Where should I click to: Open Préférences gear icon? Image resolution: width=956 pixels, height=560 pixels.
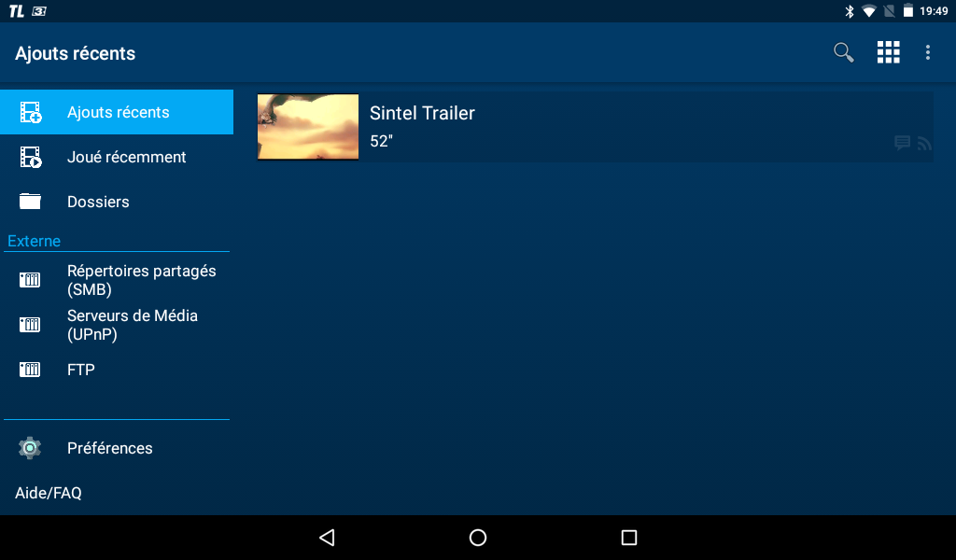click(31, 448)
